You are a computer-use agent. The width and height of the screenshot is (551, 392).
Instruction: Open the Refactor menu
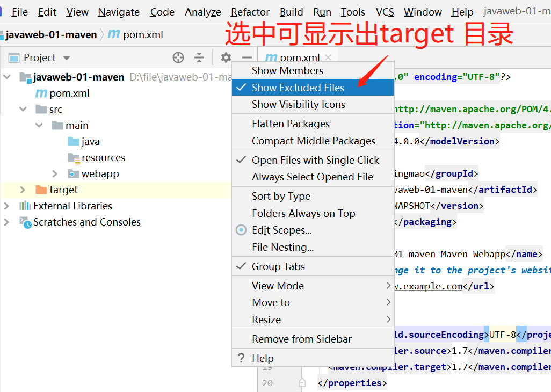[x=250, y=12]
